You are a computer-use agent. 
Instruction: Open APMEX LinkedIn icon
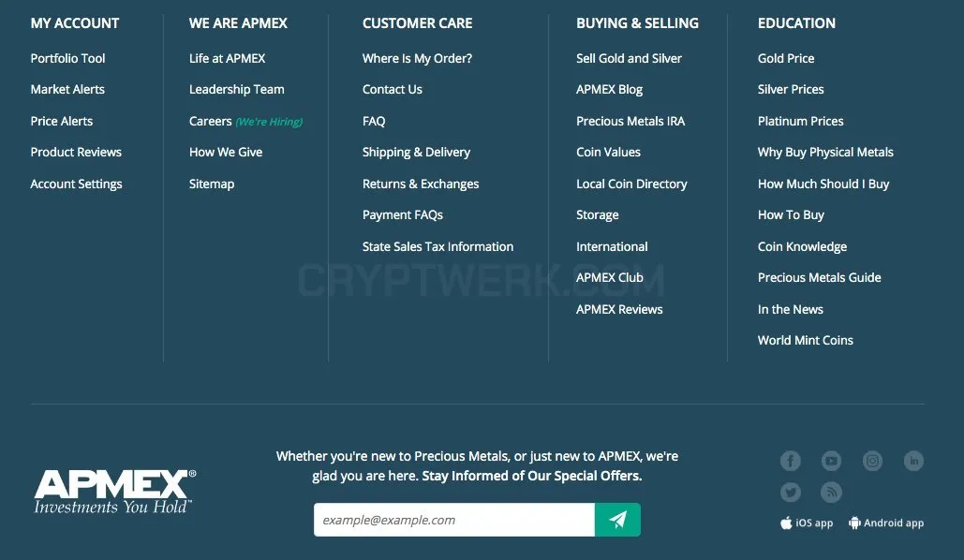(913, 461)
